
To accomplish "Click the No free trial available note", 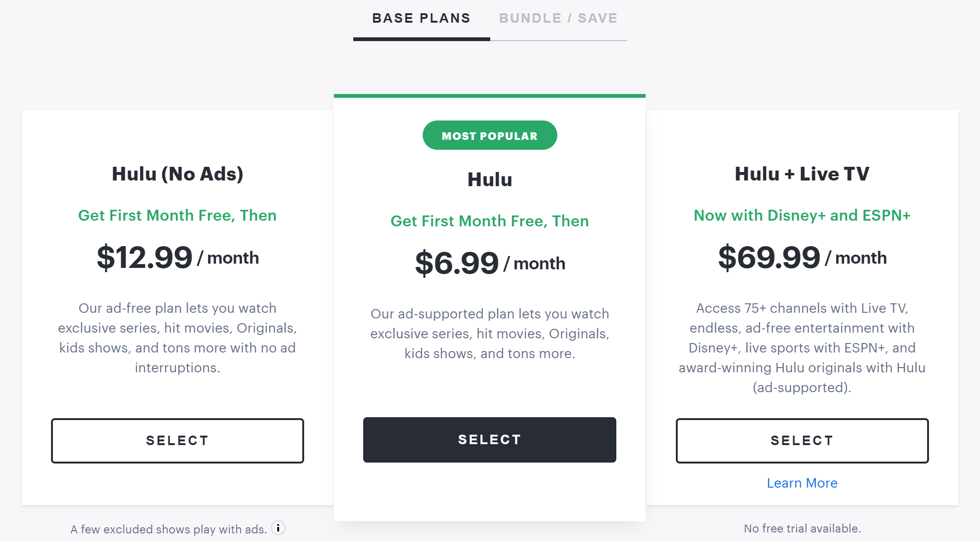I will tap(802, 528).
